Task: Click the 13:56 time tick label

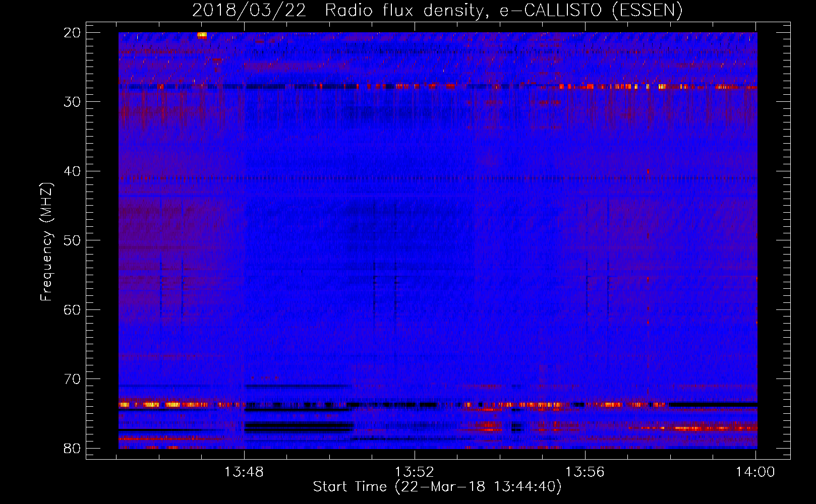Action: (x=585, y=472)
